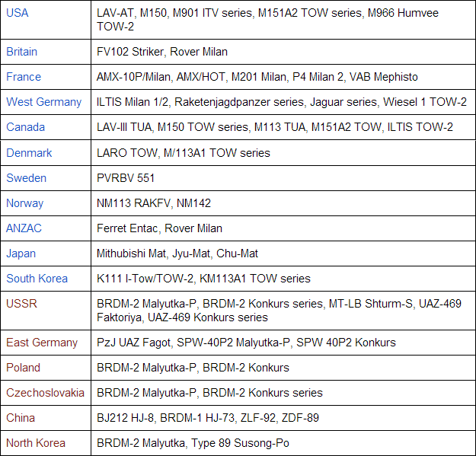Follow the France link
Screen dimensions: 476x456
[24, 77]
